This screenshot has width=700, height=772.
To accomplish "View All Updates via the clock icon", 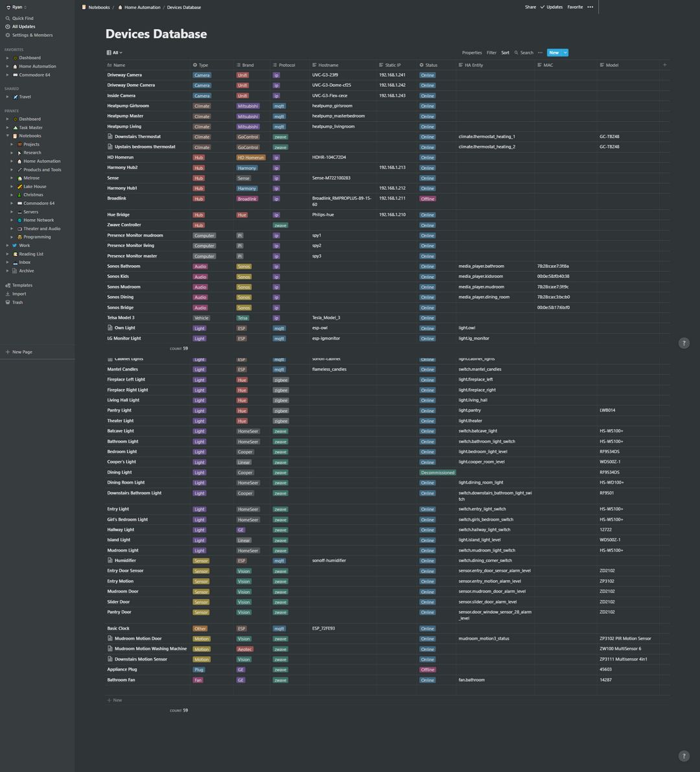I will pos(25,26).
